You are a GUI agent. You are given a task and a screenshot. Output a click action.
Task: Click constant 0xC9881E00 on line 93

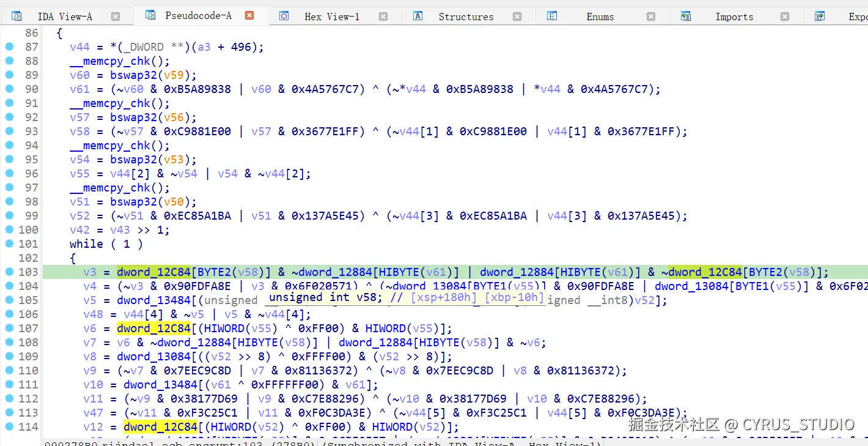click(x=197, y=131)
